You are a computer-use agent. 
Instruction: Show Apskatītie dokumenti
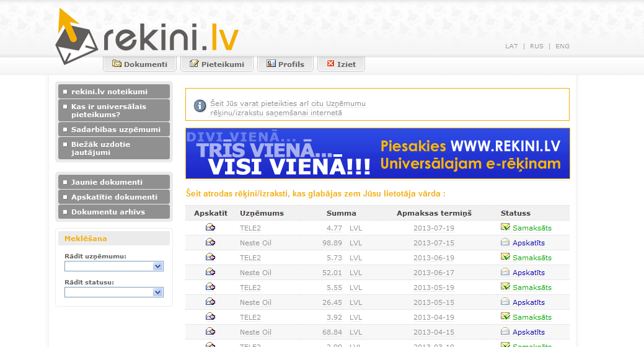click(x=114, y=196)
